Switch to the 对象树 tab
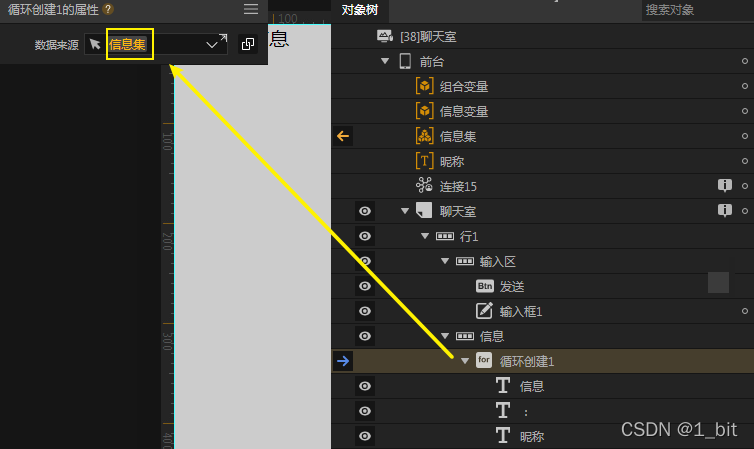This screenshot has height=449, width=754. click(x=360, y=10)
